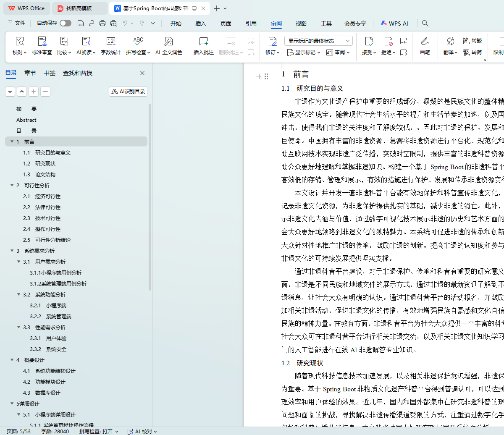Image resolution: width=504 pixels, height=435 pixels.
Task: Click the outline panel vertical scrollbar
Action: pyautogui.click(x=150, y=210)
